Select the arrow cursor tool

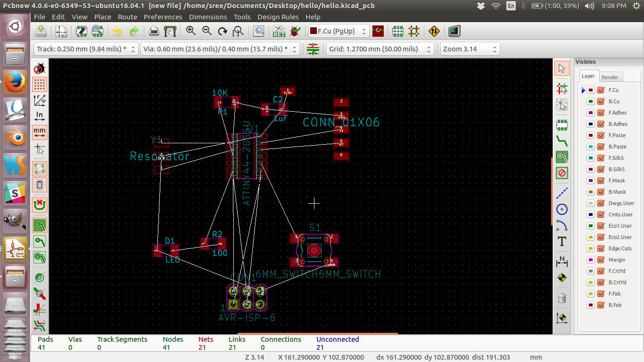tap(561, 68)
